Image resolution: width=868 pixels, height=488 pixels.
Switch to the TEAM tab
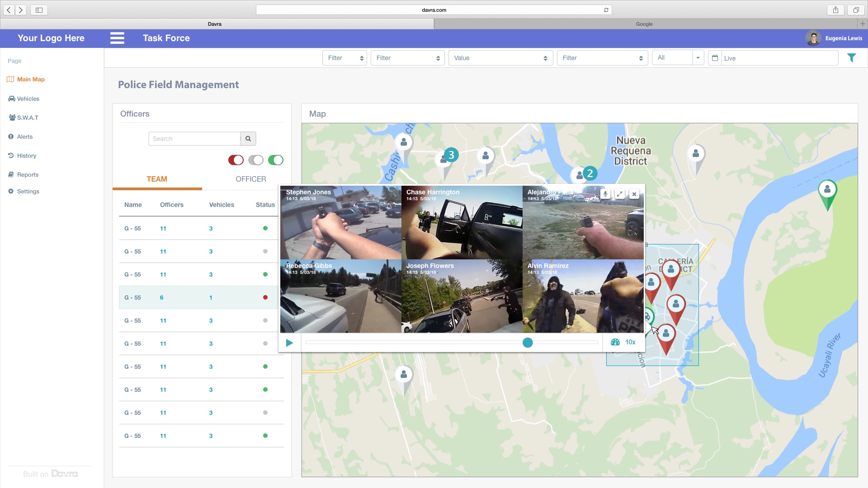pyautogui.click(x=157, y=179)
